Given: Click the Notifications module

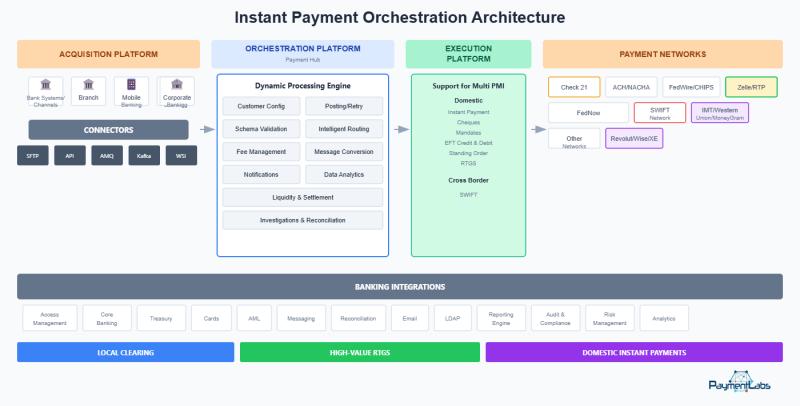Looking at the screenshot, I should point(261,174).
